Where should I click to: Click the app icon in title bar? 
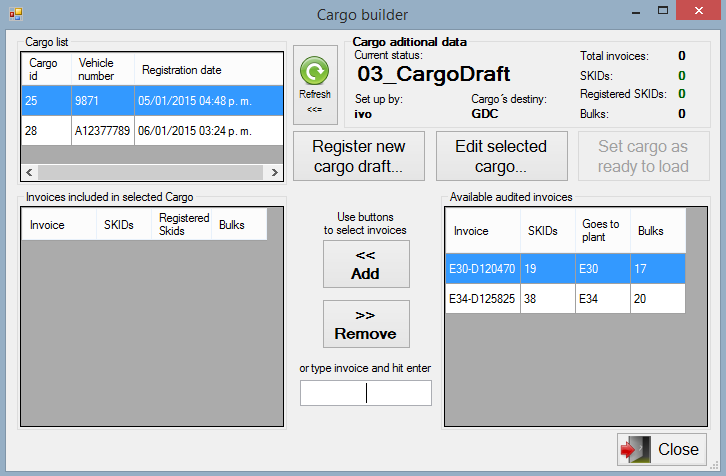point(14,14)
